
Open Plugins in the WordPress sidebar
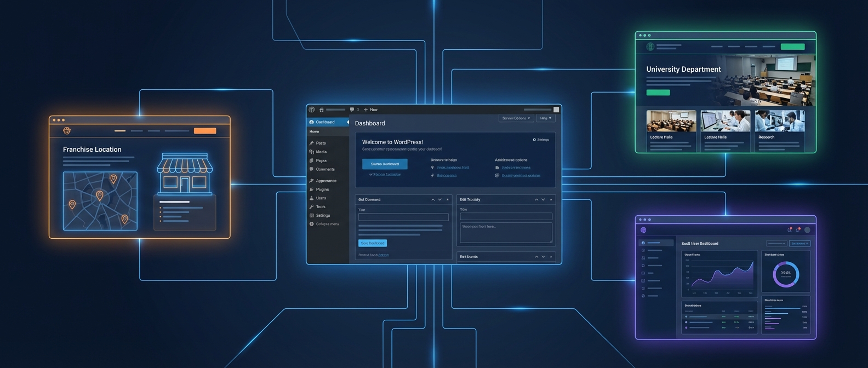(x=322, y=189)
